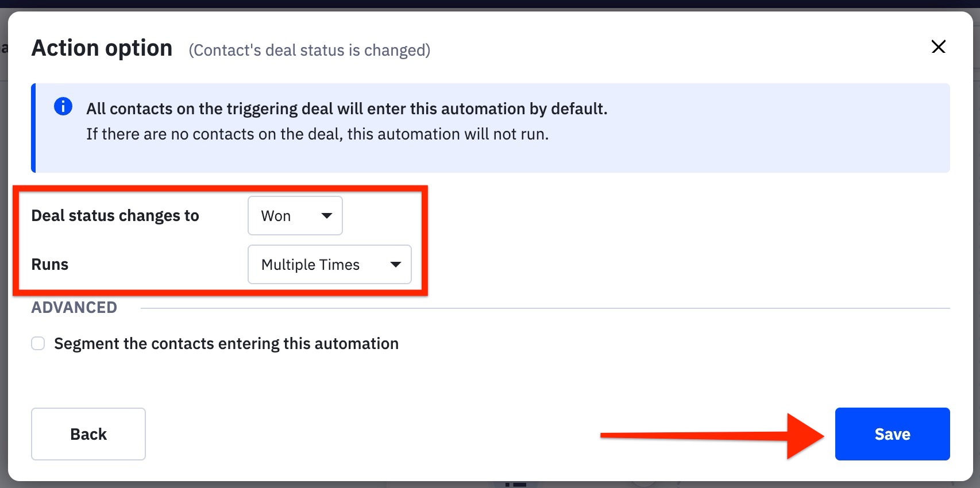Select the Action option dialog title
Viewport: 980px width, 488px height.
click(102, 47)
